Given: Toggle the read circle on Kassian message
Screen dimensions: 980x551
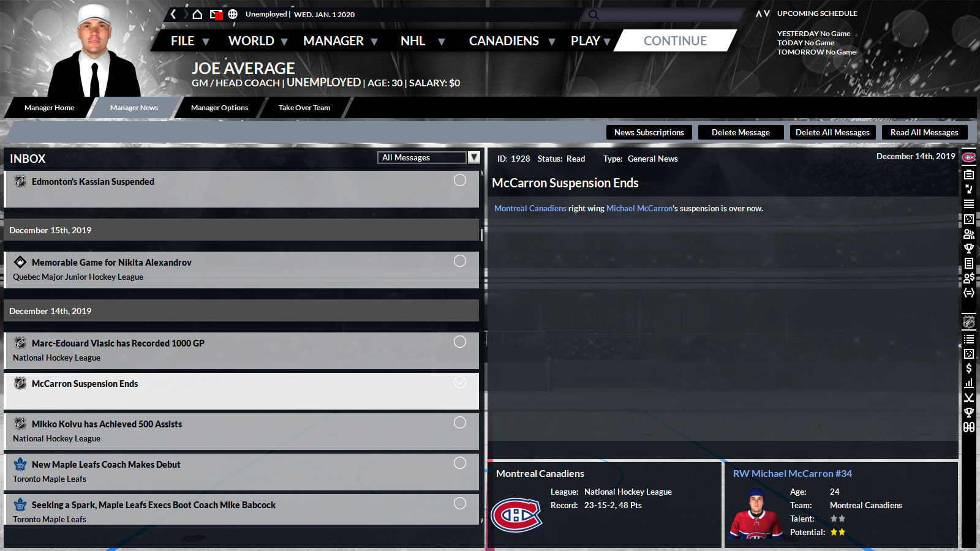Looking at the screenshot, I should (460, 180).
